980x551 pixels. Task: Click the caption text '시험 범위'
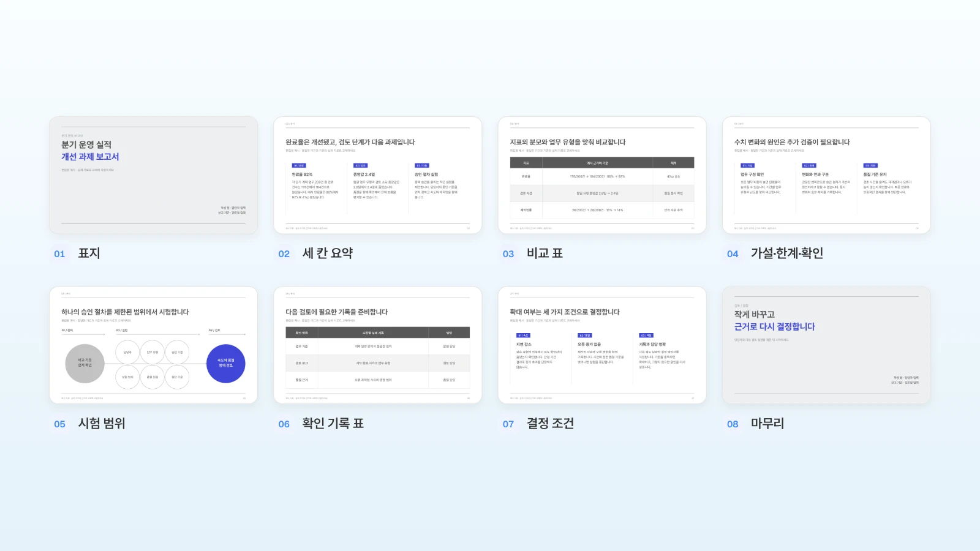(x=102, y=424)
